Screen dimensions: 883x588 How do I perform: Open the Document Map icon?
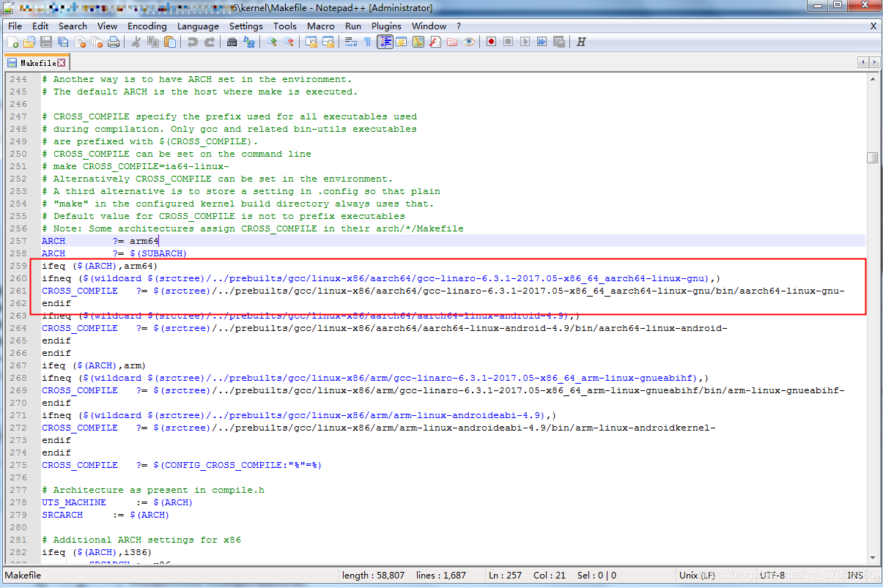pos(418,42)
